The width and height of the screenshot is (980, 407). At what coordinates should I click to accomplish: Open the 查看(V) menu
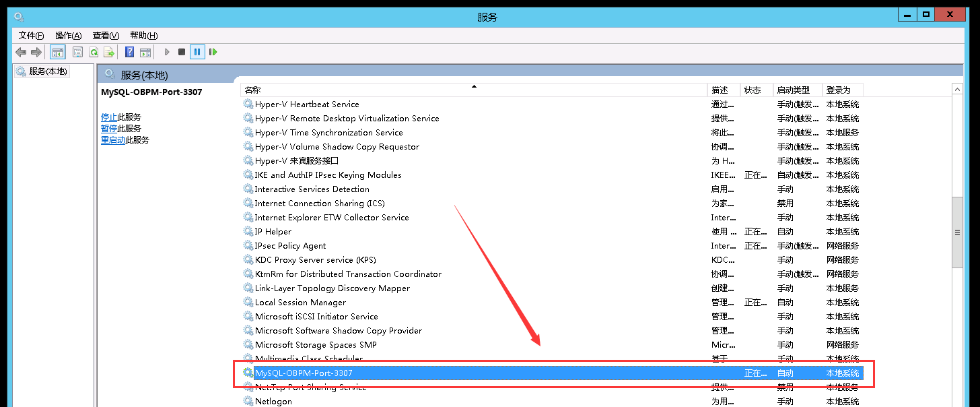click(x=106, y=36)
